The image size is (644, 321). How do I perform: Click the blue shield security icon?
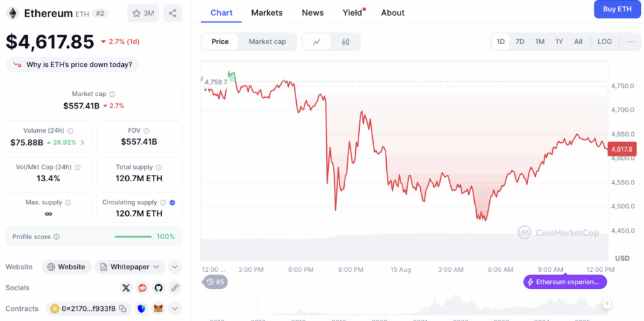[x=142, y=309]
